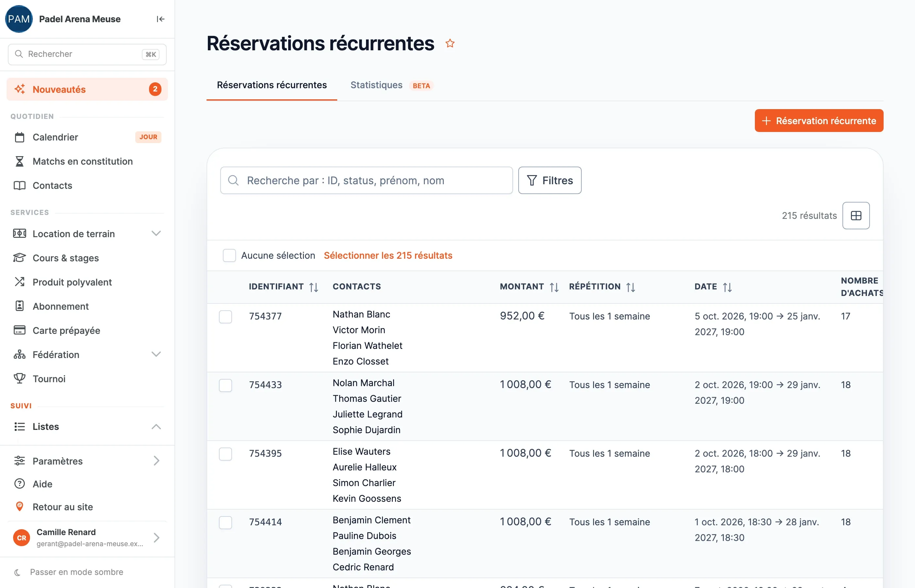Click the Réservation récurrente orange button
Image resolution: width=915 pixels, height=588 pixels.
coord(819,121)
